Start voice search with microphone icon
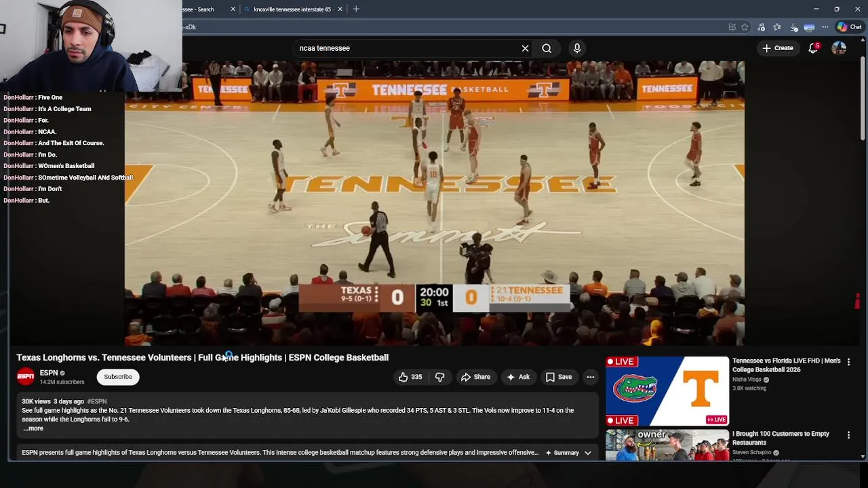Viewport: 868px width, 488px height. (x=577, y=48)
